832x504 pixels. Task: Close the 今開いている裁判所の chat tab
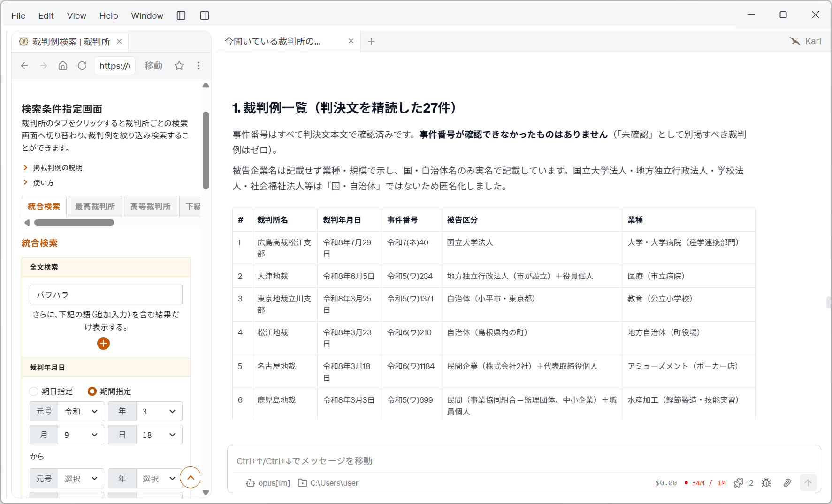pyautogui.click(x=351, y=41)
